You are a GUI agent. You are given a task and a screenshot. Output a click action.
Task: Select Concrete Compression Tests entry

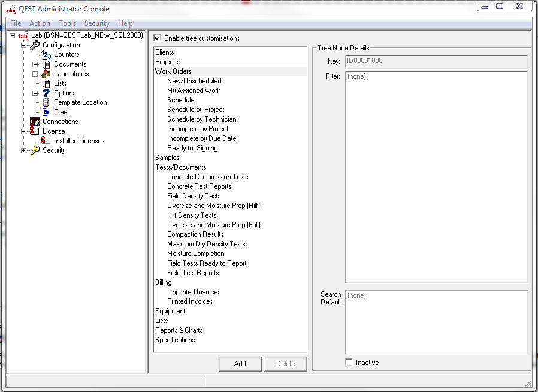(x=207, y=177)
